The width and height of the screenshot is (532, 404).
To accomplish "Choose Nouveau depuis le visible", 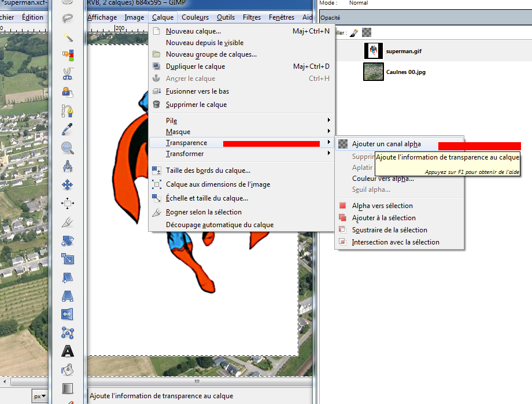I will click(x=242, y=43).
